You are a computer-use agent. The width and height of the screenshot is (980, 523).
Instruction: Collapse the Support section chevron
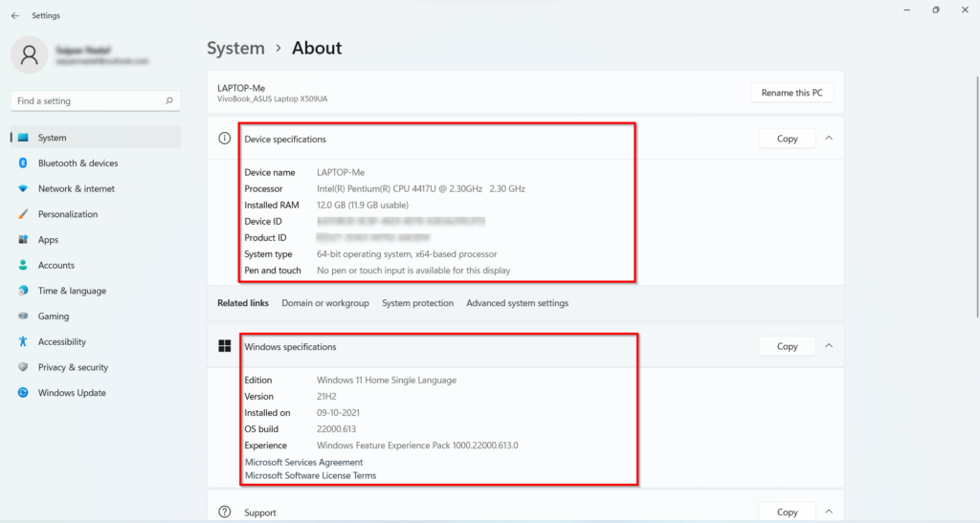829,512
